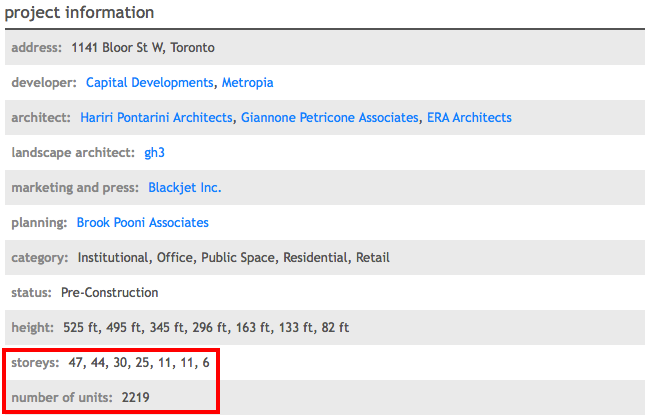
Task: Click the planning: label
Action: [39, 223]
